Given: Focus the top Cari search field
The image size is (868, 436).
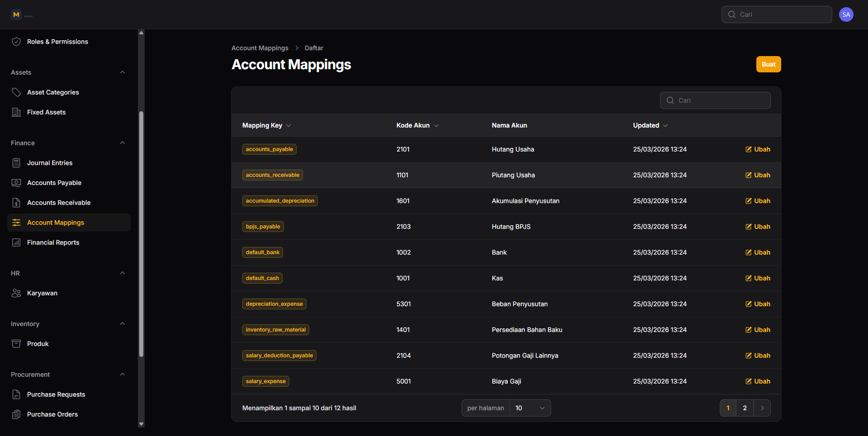Looking at the screenshot, I should coord(777,14).
